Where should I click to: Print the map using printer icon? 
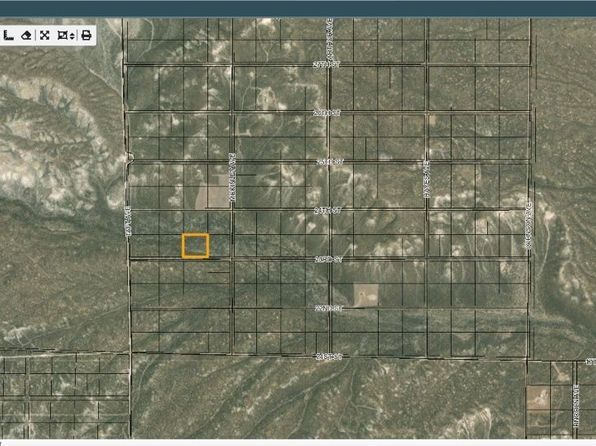86,36
